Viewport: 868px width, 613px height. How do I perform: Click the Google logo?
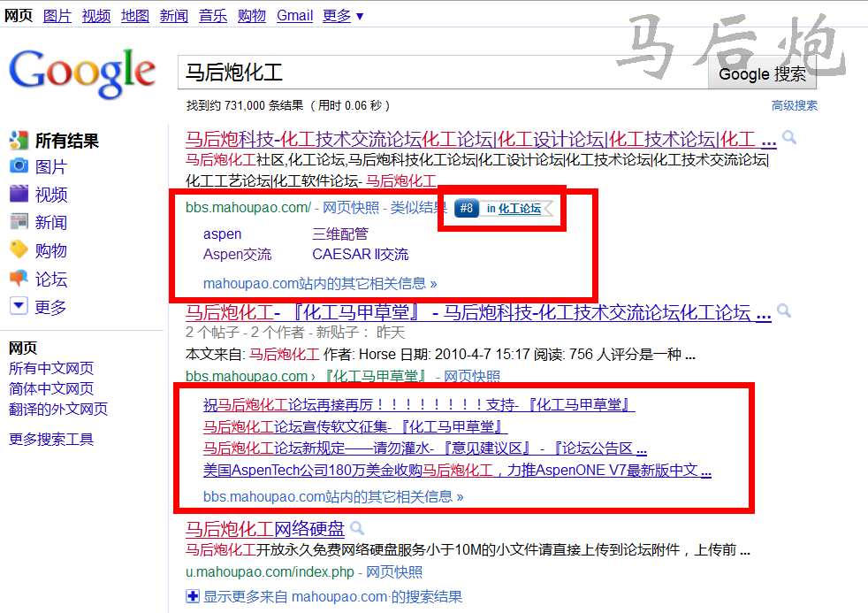point(82,73)
